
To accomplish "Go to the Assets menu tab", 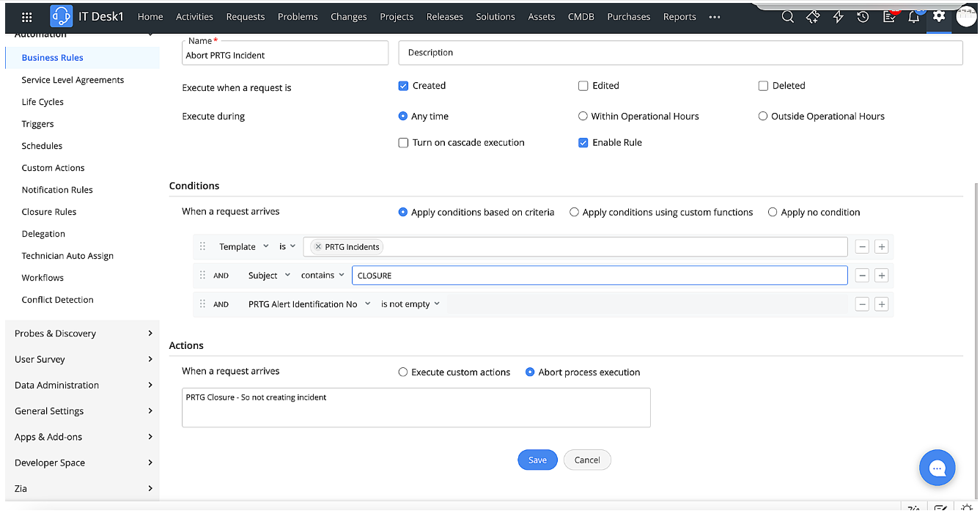I will pyautogui.click(x=541, y=17).
